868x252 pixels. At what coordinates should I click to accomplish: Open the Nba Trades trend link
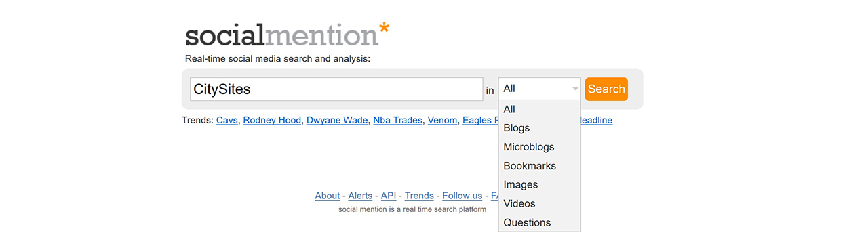397,120
